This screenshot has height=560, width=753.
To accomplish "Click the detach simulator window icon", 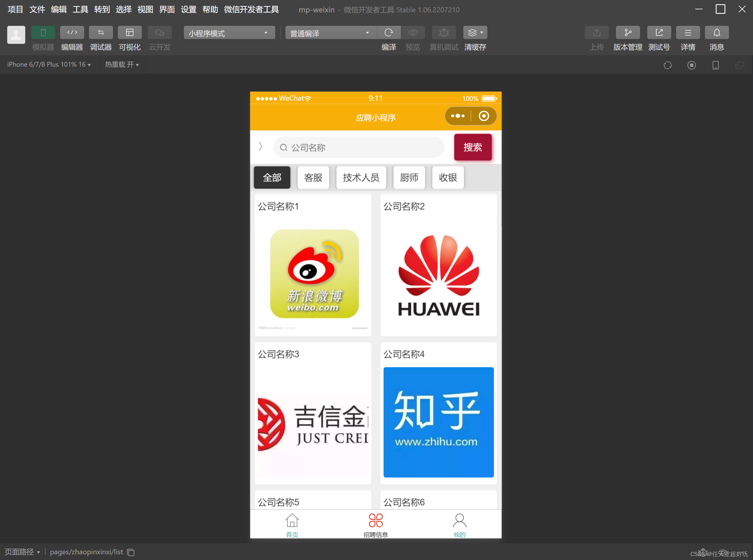I will (739, 65).
